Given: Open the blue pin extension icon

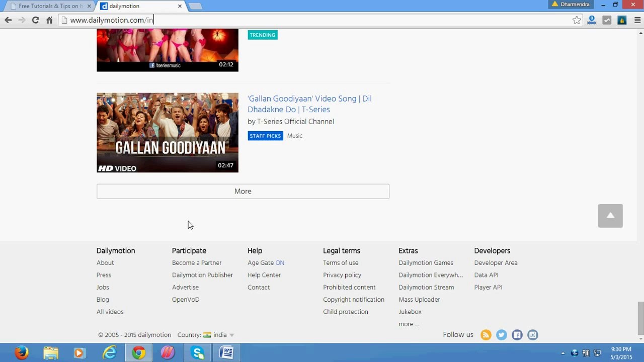Looking at the screenshot, I should 592,20.
